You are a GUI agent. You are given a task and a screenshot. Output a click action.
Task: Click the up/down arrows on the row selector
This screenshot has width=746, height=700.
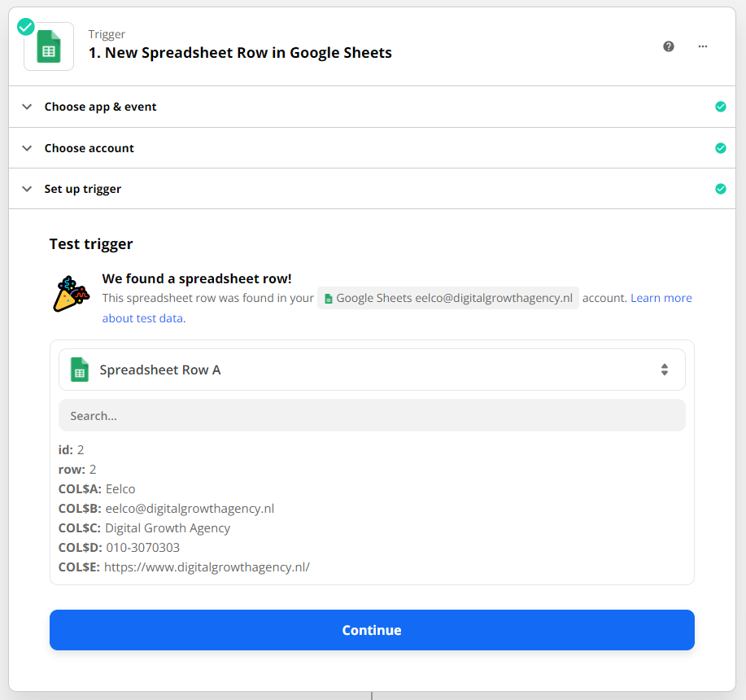tap(665, 370)
